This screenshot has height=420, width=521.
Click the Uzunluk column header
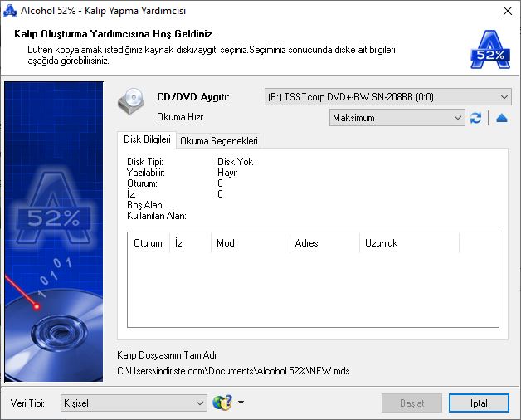[409, 243]
